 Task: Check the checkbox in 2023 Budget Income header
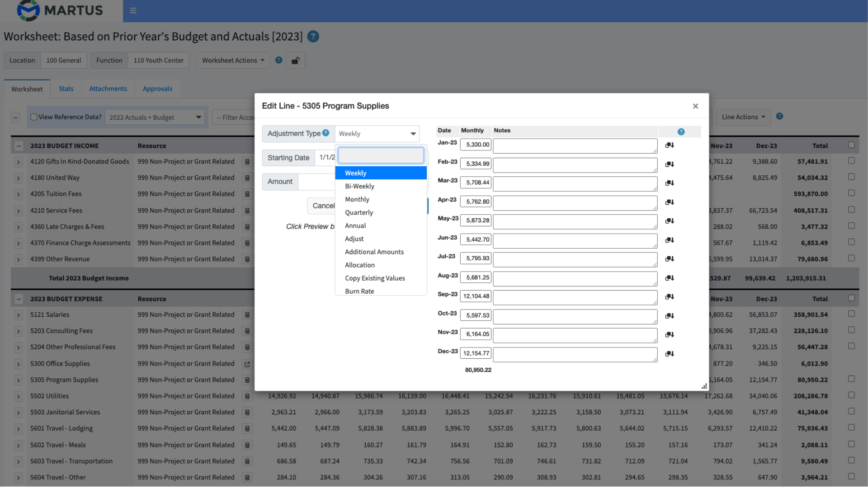(x=852, y=145)
